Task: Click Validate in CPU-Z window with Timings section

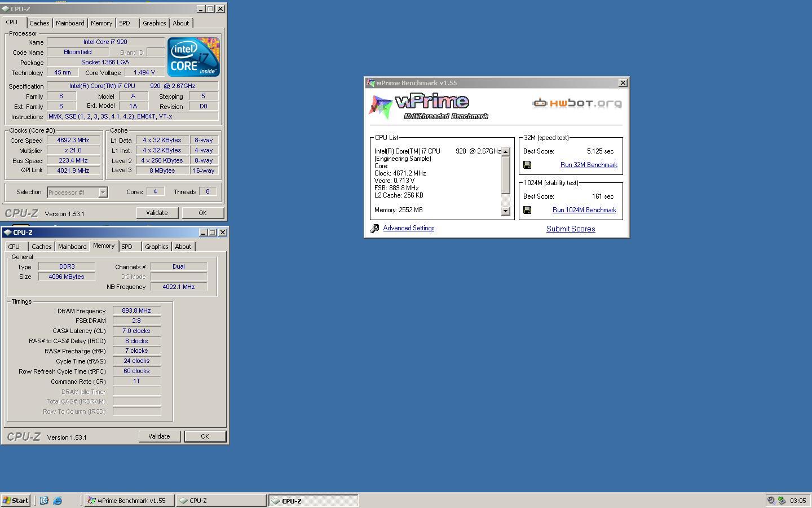Action: pos(159,436)
